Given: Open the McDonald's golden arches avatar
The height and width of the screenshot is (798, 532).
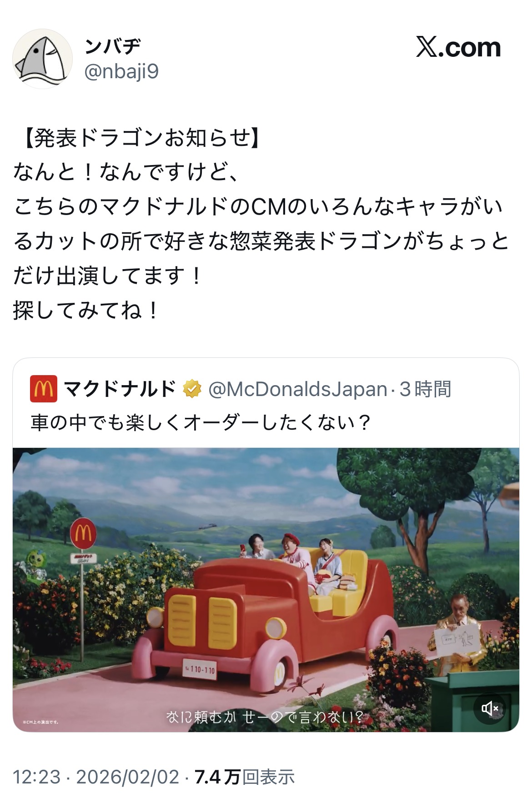Looking at the screenshot, I should (x=44, y=389).
